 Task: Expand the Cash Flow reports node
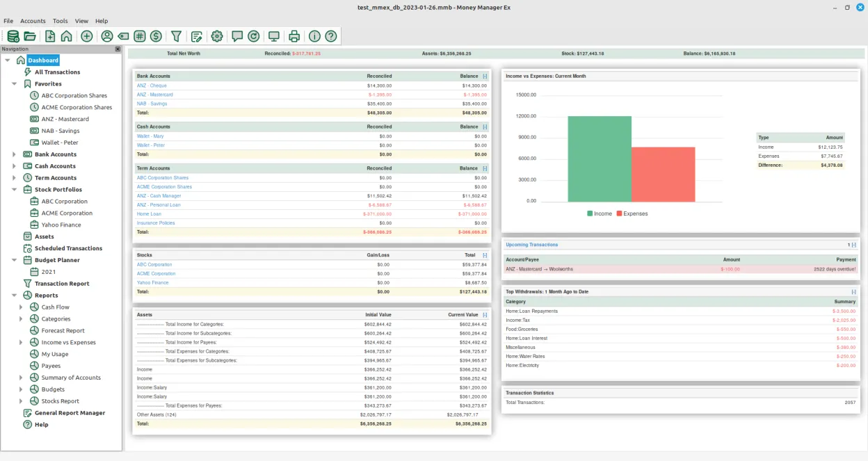[22, 307]
